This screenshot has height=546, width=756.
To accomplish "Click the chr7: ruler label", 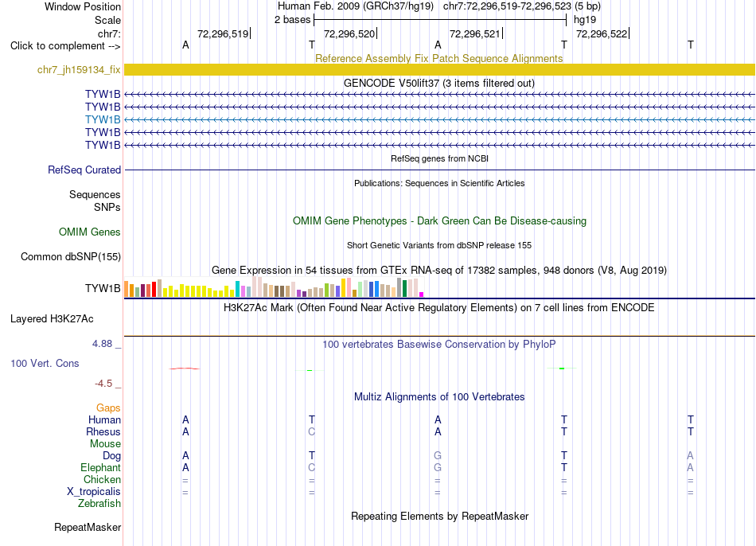I will (x=110, y=33).
